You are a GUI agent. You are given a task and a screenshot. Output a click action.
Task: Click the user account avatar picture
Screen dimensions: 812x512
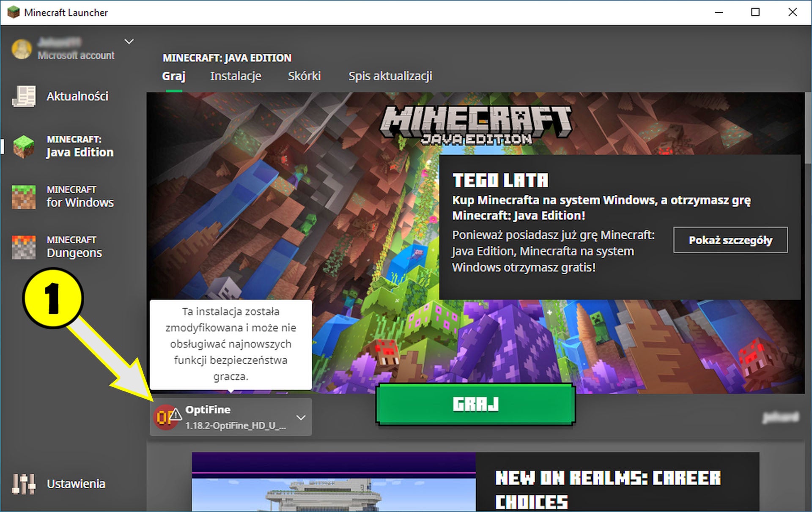tap(21, 49)
